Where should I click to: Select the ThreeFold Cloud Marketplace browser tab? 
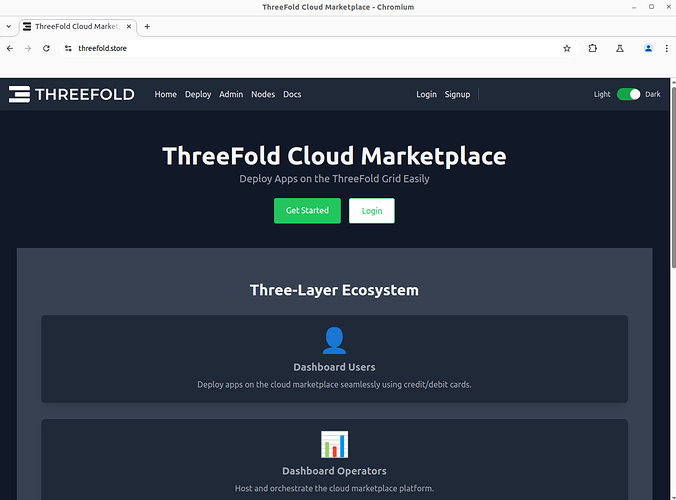coord(78,26)
